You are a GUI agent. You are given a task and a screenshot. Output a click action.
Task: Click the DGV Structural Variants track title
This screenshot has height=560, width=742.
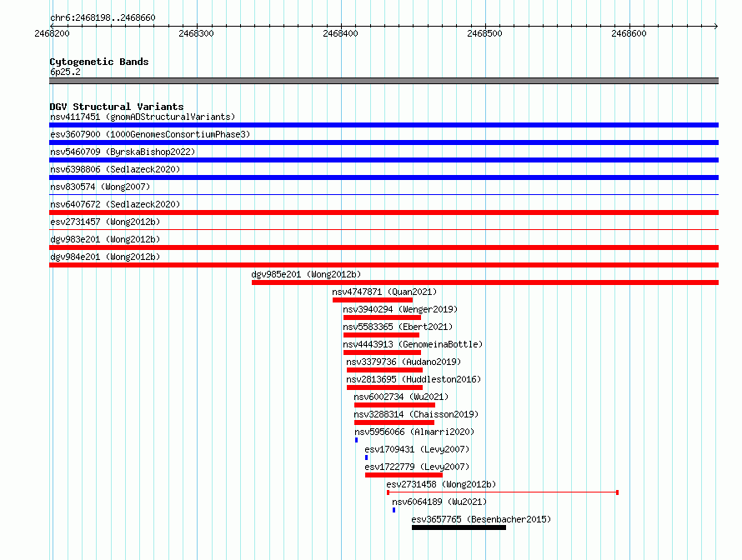coord(117,107)
